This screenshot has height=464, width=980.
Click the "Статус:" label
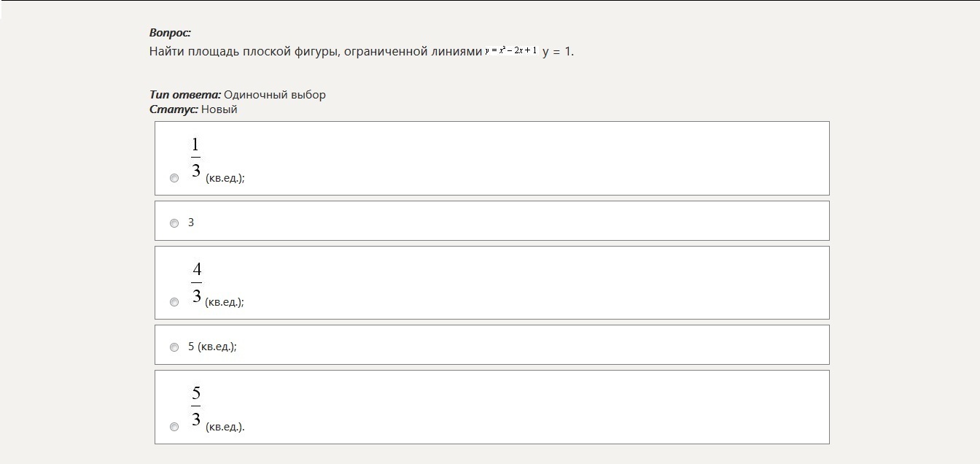174,109
